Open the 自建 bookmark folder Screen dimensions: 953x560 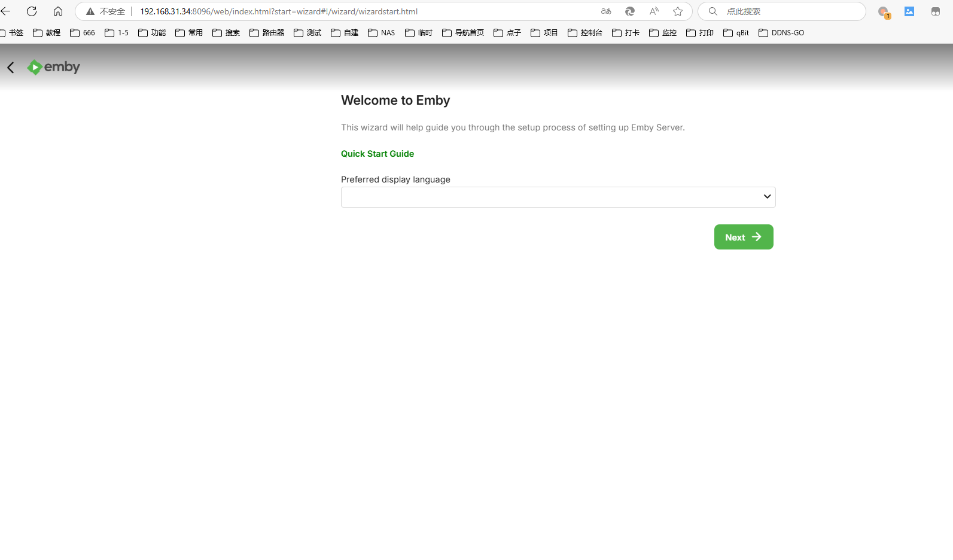[x=345, y=33]
